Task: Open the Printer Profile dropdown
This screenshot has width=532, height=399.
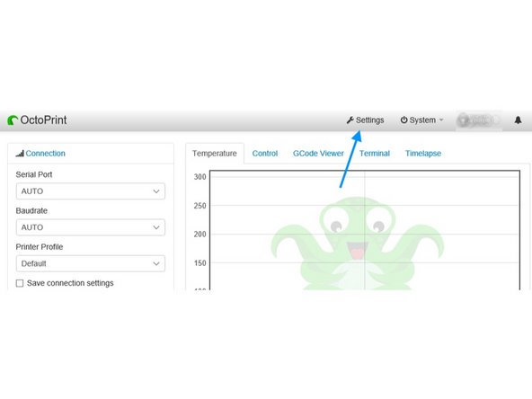Action: point(91,263)
